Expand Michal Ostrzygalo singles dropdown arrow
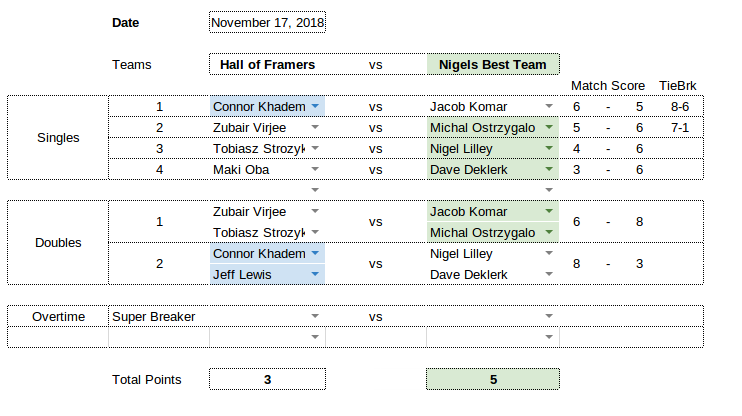 coord(549,127)
